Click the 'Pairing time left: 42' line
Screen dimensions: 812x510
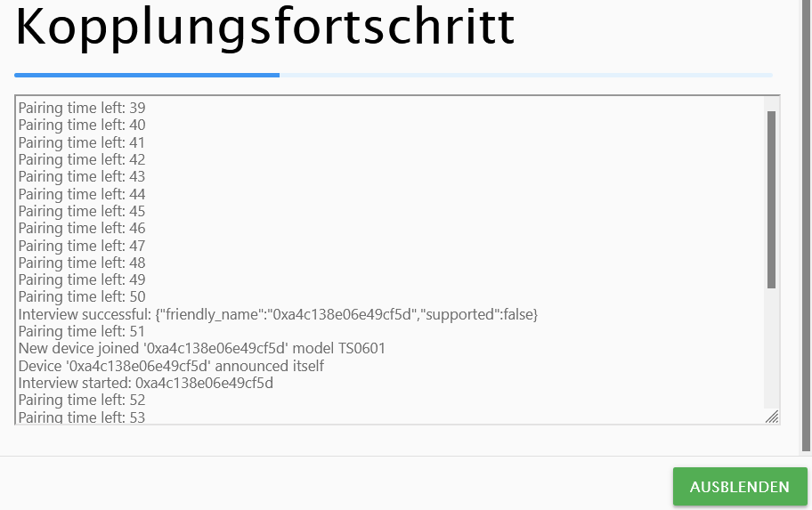click(x=82, y=159)
